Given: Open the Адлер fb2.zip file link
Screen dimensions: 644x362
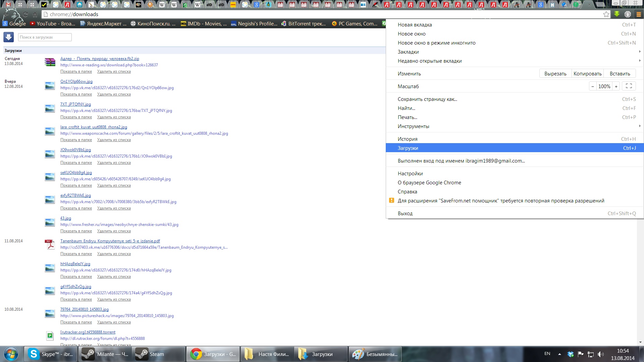Looking at the screenshot, I should coord(100,59).
